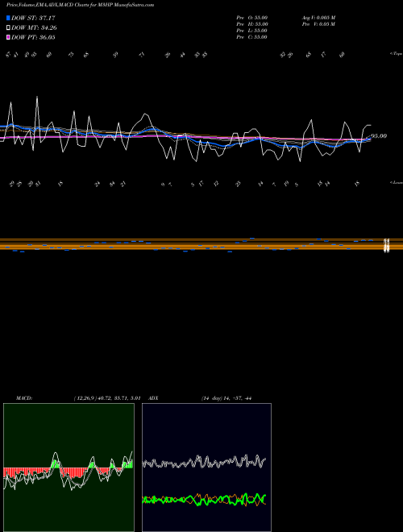
Task: Click the blue DOW ST legend swatch
Action: pos(8,18)
